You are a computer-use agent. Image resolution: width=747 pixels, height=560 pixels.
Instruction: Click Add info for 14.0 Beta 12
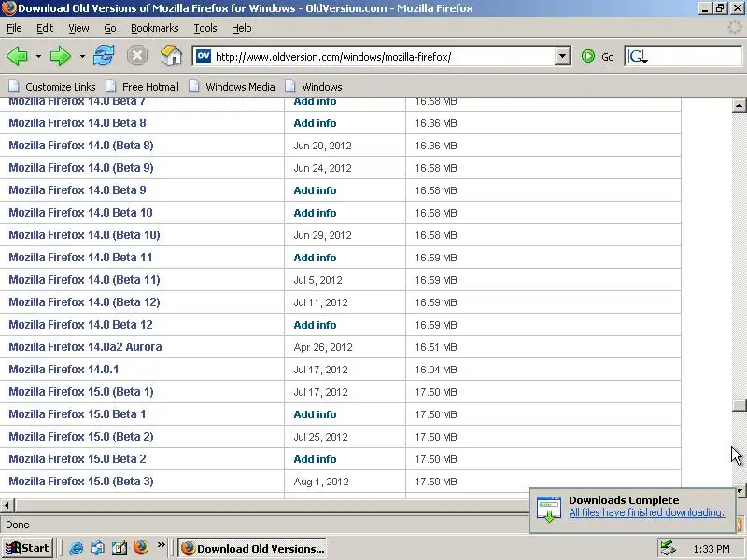(315, 325)
